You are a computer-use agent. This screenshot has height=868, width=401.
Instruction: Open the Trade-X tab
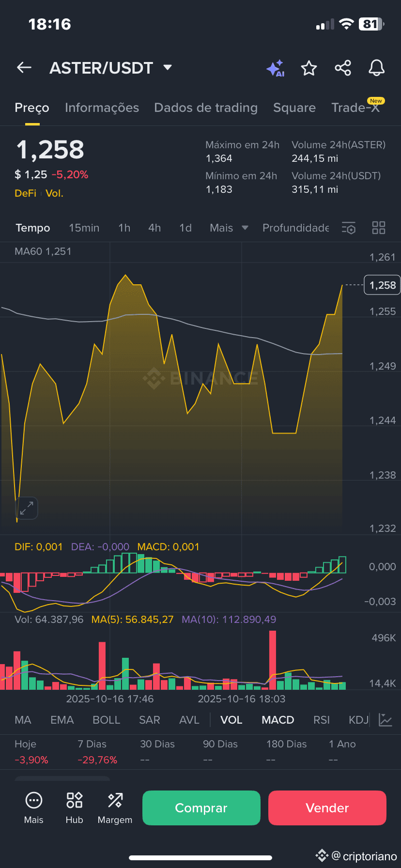tap(355, 108)
